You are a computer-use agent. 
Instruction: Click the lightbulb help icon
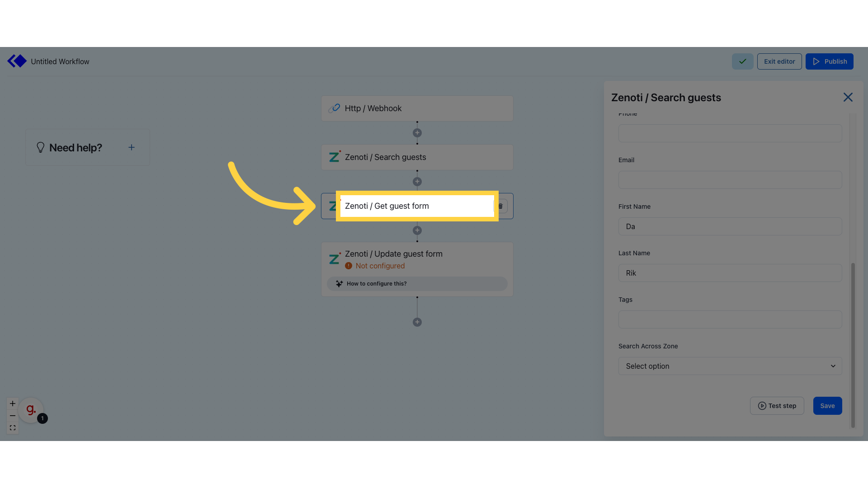coord(40,147)
